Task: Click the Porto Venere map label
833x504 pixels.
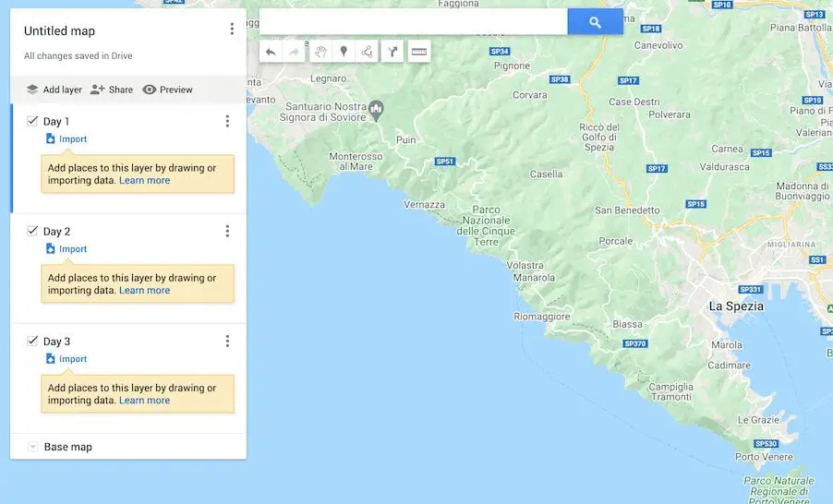Action: [764, 457]
